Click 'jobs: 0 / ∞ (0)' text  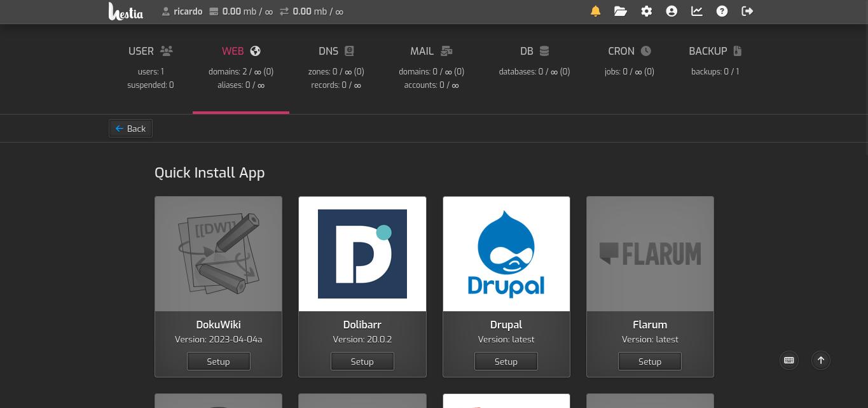630,72
